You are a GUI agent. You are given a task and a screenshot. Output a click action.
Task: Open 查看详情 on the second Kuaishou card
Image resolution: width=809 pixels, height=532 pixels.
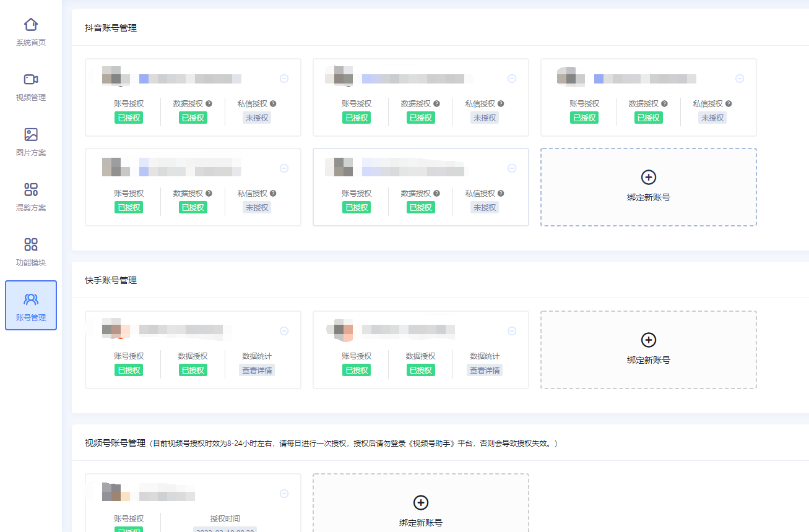point(485,370)
